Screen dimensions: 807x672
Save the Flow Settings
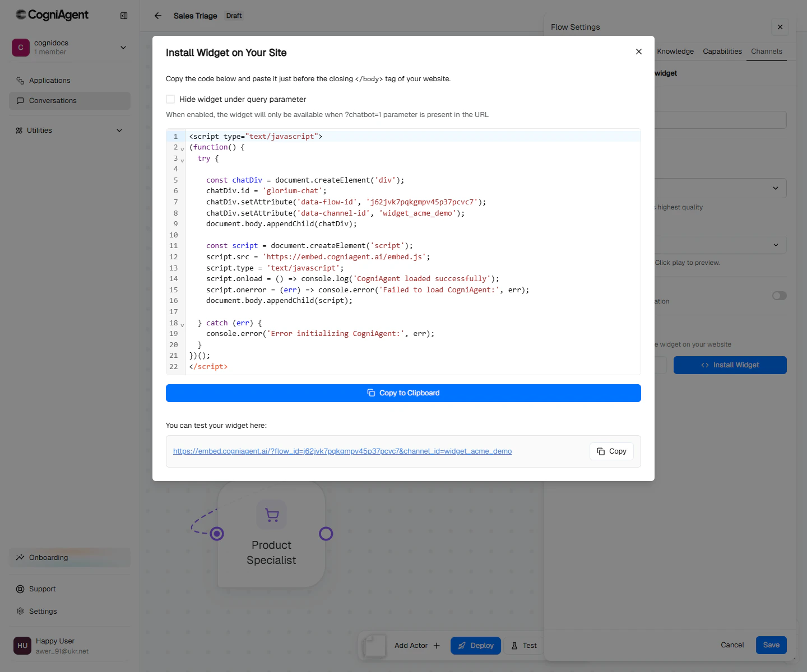pyautogui.click(x=771, y=645)
